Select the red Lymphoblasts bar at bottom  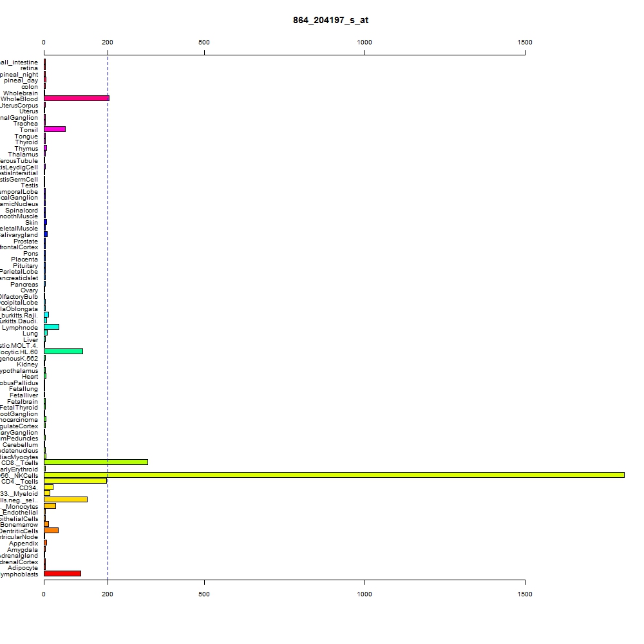click(x=62, y=574)
